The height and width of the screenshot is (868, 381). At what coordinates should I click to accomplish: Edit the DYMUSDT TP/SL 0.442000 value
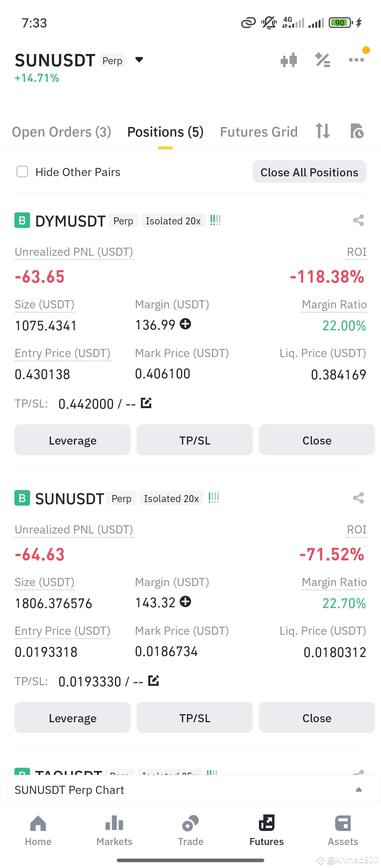pyautogui.click(x=146, y=403)
